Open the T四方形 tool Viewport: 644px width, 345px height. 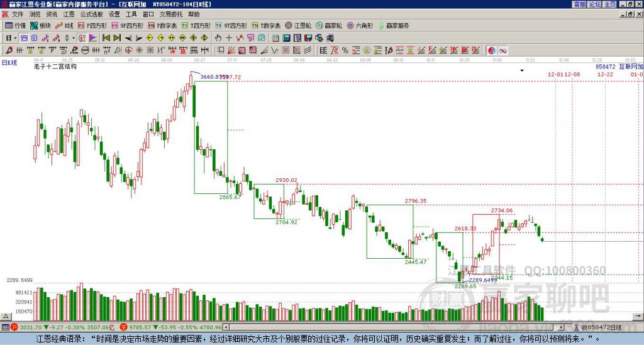coord(196,26)
